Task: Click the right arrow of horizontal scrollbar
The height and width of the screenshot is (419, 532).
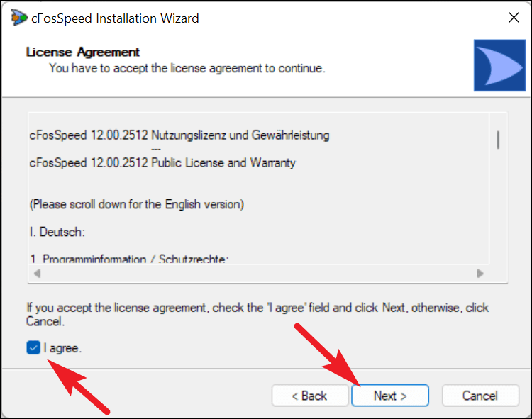Action: [480, 273]
